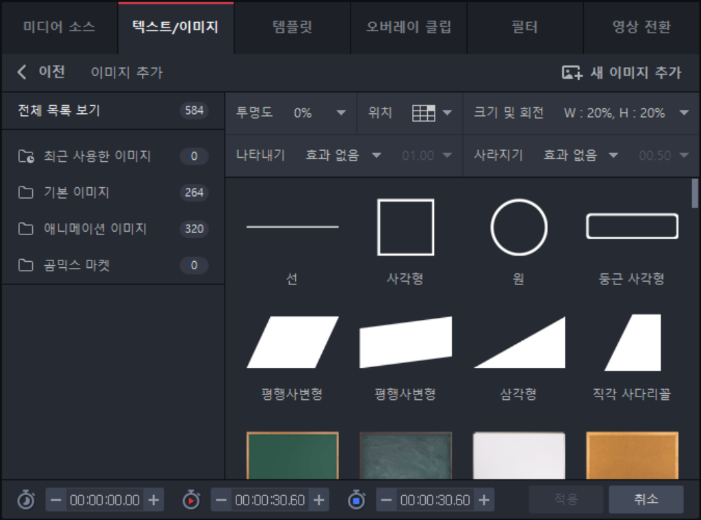Select the 둥근 사각형 rounded rectangle shape
The height and width of the screenshot is (520, 701).
[631, 227]
